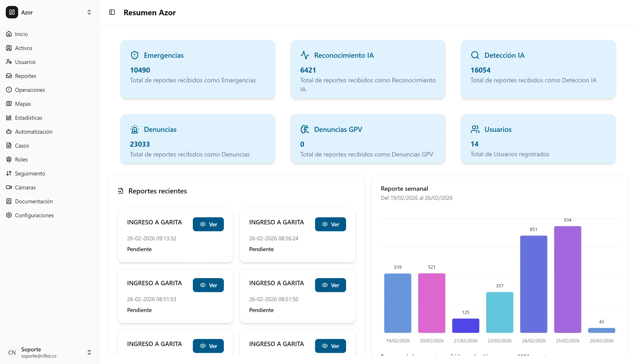This screenshot has width=637, height=364.
Task: Open Estadísticas in the sidebar
Action: [x=29, y=117]
